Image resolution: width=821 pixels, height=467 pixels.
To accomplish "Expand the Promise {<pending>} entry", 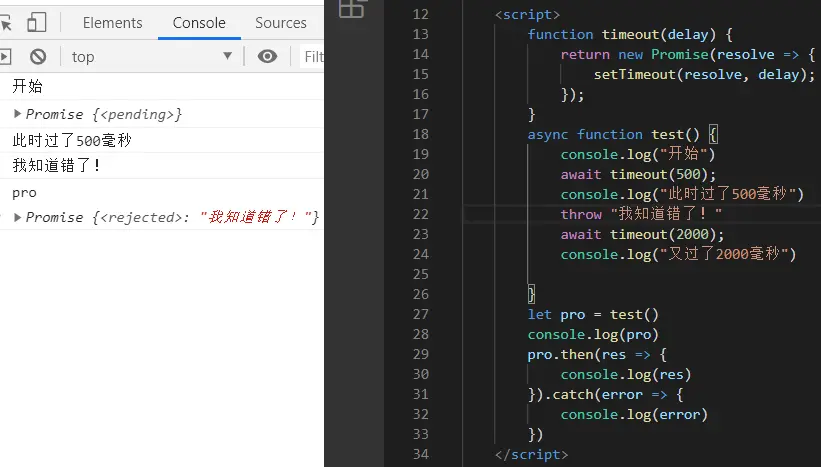I will tap(17, 114).
